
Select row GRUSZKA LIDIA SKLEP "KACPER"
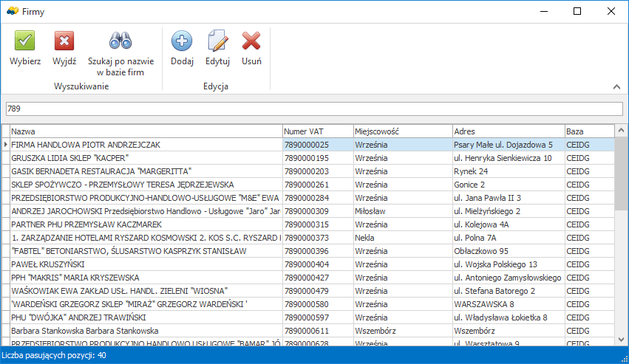pos(145,158)
